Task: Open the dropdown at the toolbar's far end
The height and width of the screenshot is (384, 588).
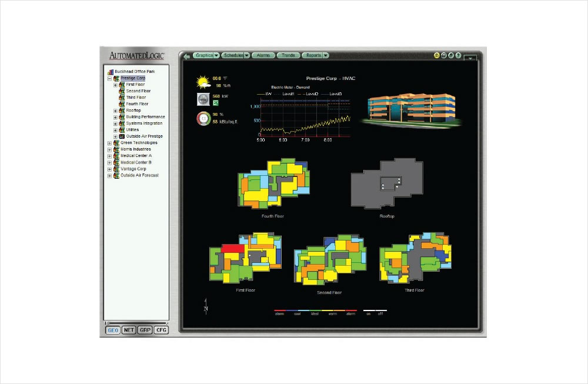Action: [470, 58]
